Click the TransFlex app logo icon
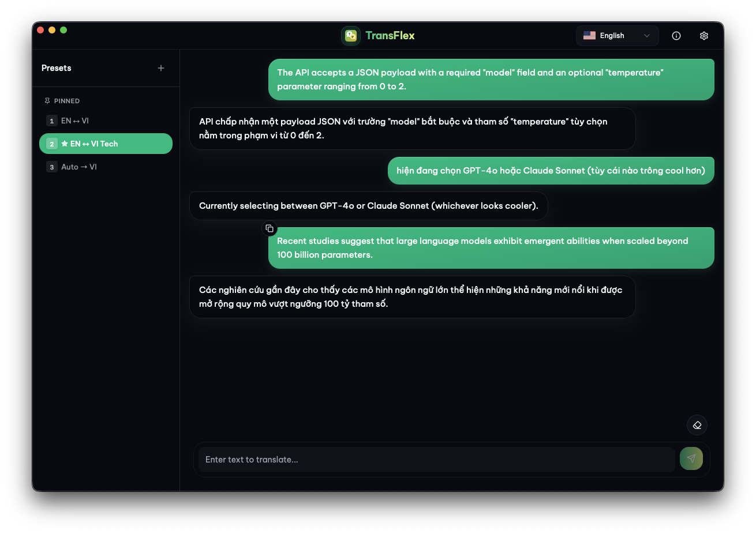The height and width of the screenshot is (534, 756). click(351, 36)
